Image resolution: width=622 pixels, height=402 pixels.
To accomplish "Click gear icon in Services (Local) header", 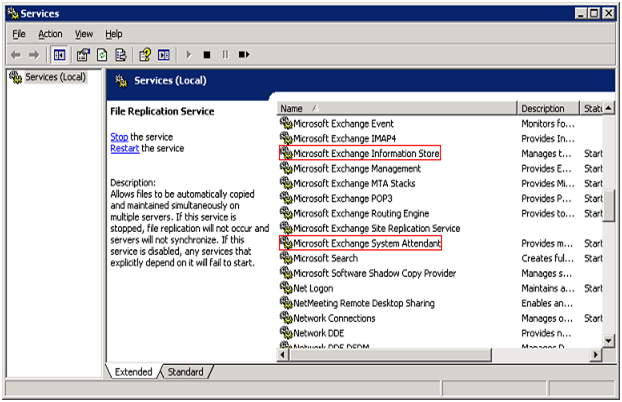I will click(121, 81).
